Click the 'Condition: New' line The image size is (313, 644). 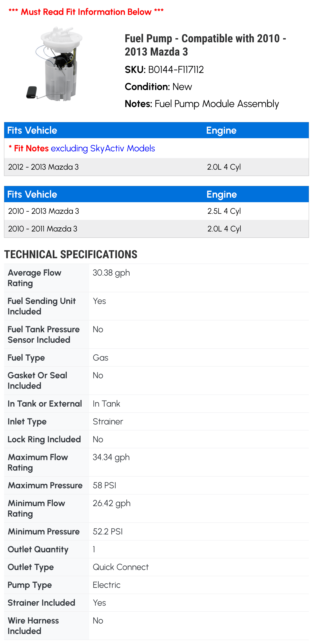pyautogui.click(x=158, y=87)
